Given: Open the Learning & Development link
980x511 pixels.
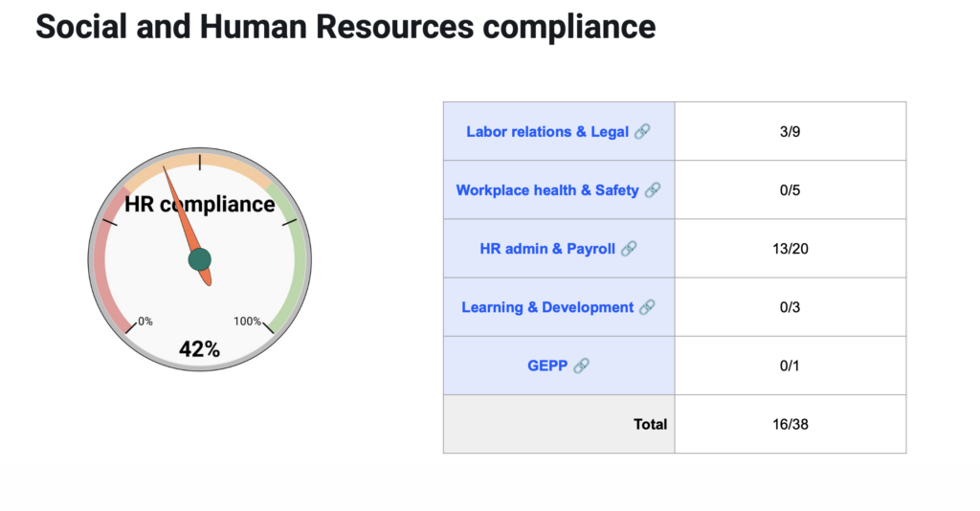Looking at the screenshot, I should point(546,307).
